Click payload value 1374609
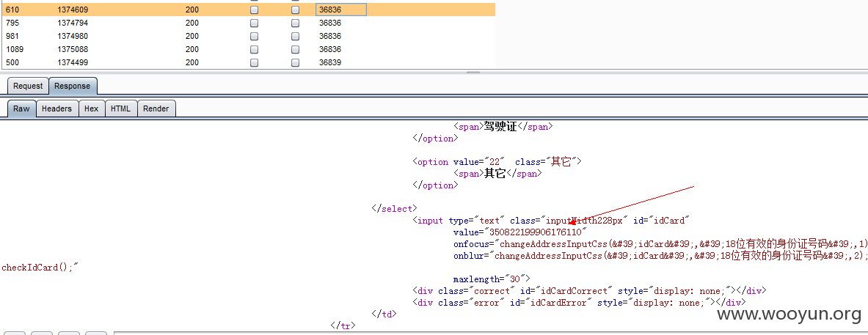 click(73, 10)
